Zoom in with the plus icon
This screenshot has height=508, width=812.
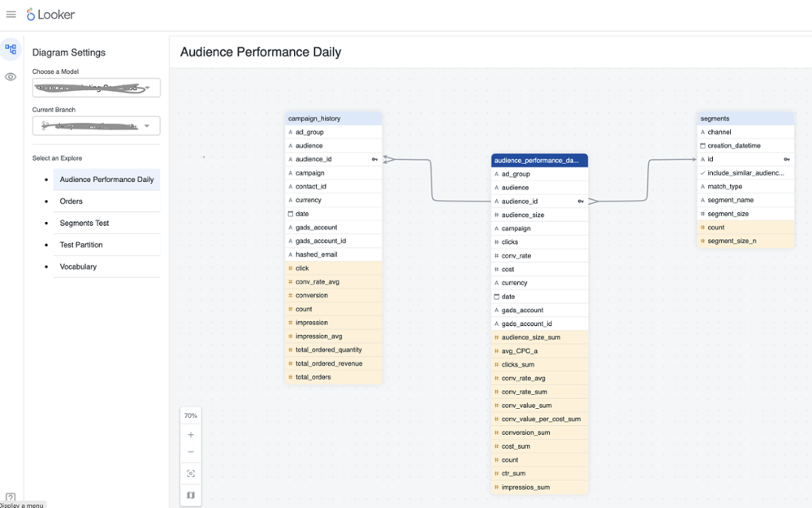click(190, 434)
